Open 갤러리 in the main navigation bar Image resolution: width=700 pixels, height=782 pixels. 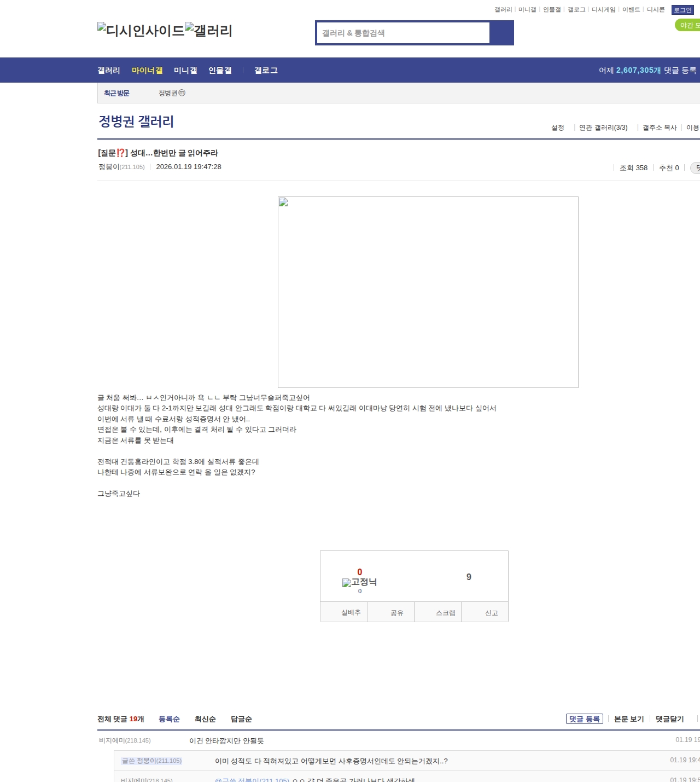click(x=108, y=71)
